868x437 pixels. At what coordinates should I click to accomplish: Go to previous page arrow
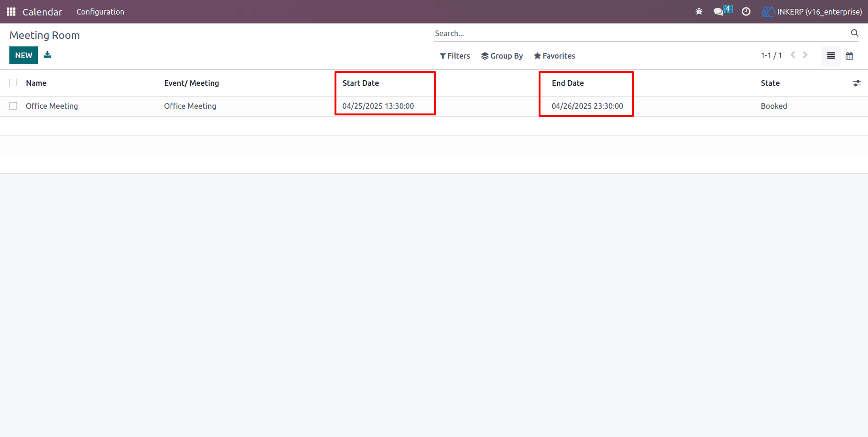click(793, 55)
